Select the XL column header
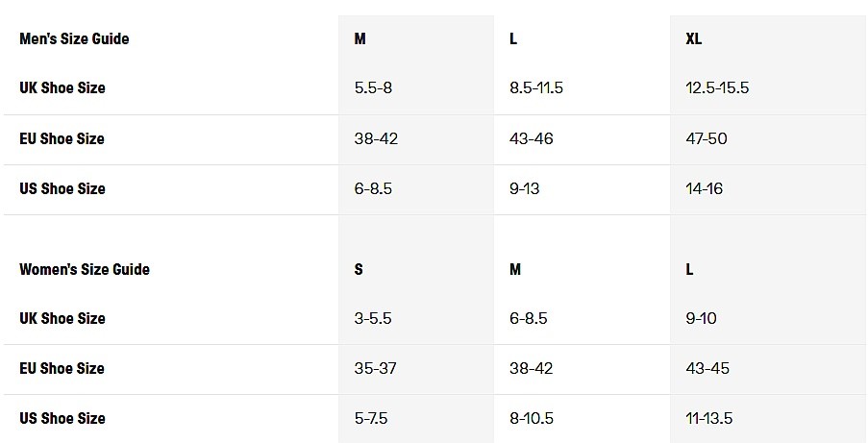This screenshot has width=868, height=443. 694,39
